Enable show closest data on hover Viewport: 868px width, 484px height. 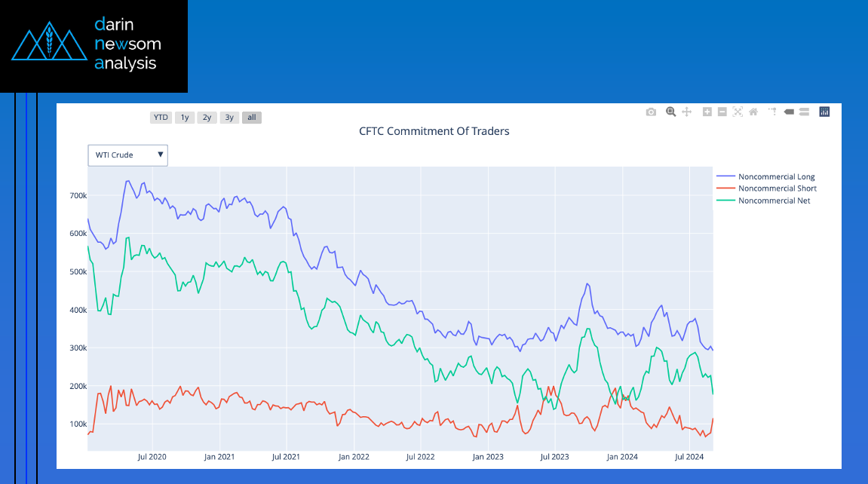[x=789, y=112]
